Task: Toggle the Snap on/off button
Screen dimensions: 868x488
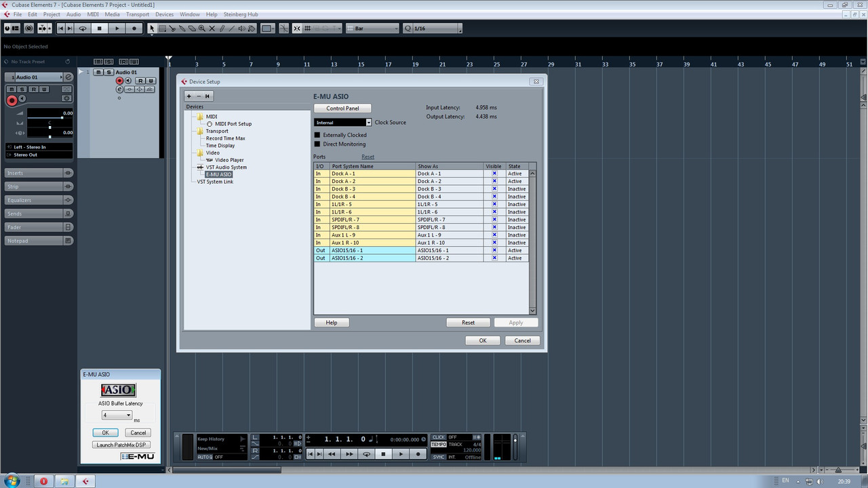Action: pos(296,28)
